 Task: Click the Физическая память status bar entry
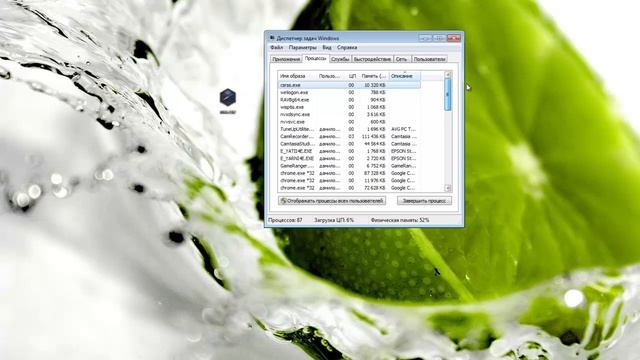(400, 220)
